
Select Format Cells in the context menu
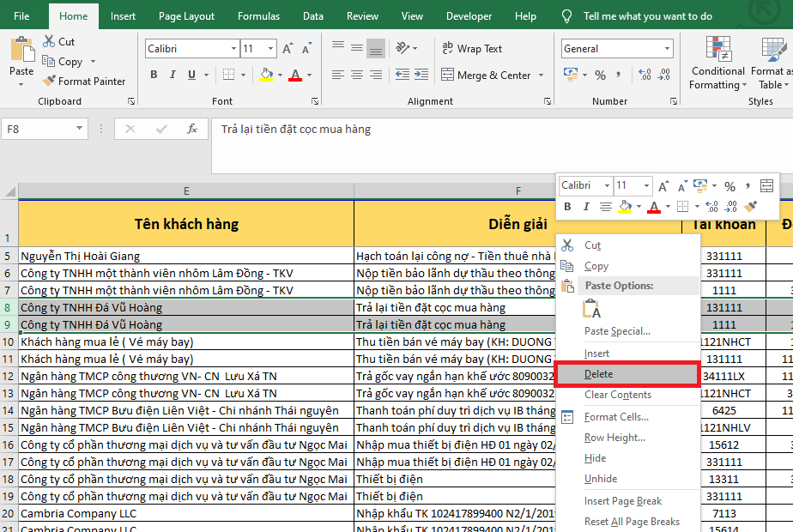click(615, 417)
